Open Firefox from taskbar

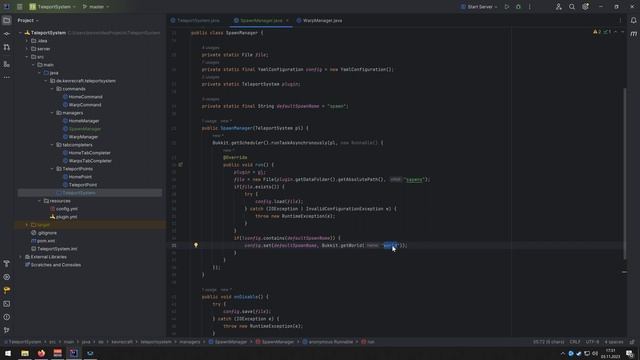41,353
